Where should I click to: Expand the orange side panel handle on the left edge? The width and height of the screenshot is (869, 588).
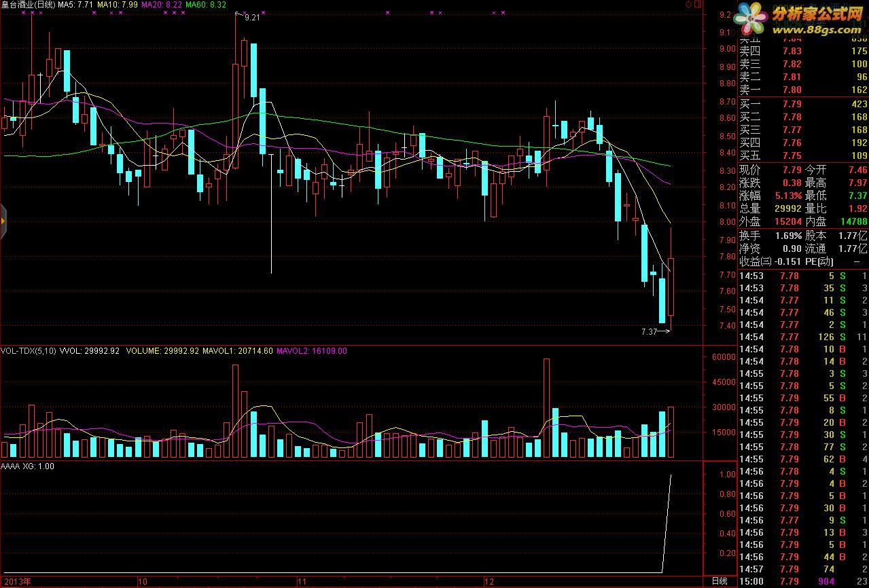coord(3,221)
